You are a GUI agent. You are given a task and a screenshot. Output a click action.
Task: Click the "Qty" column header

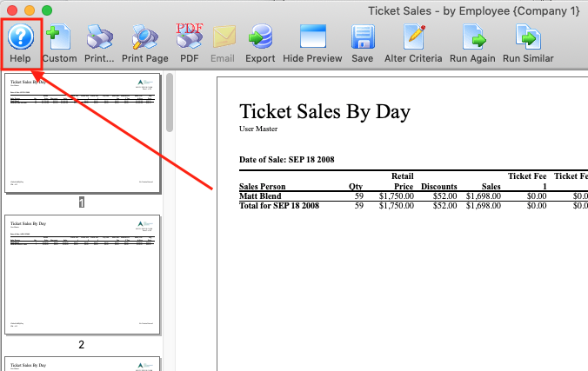tap(356, 186)
